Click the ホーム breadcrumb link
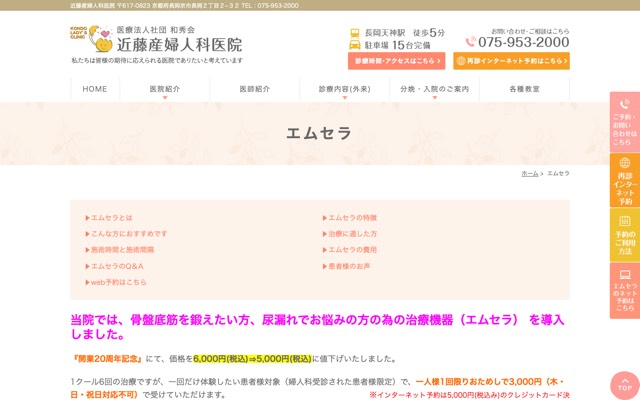 [x=530, y=173]
